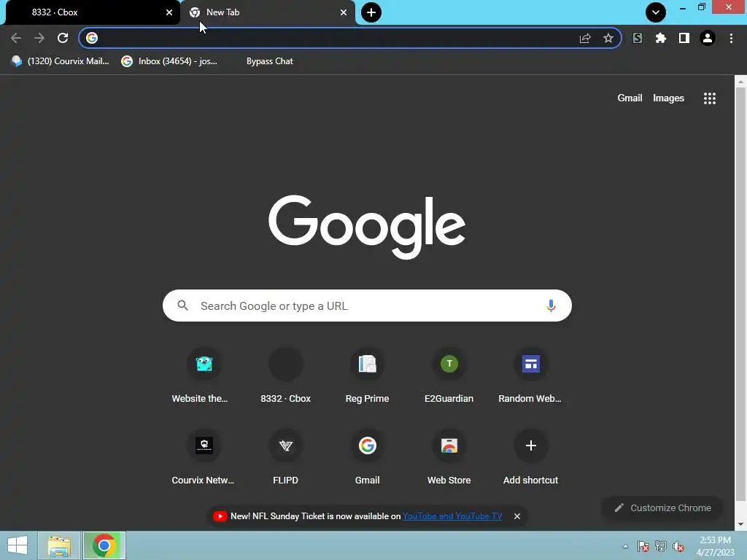
Task: Open the tab search dropdown arrow
Action: click(x=656, y=12)
